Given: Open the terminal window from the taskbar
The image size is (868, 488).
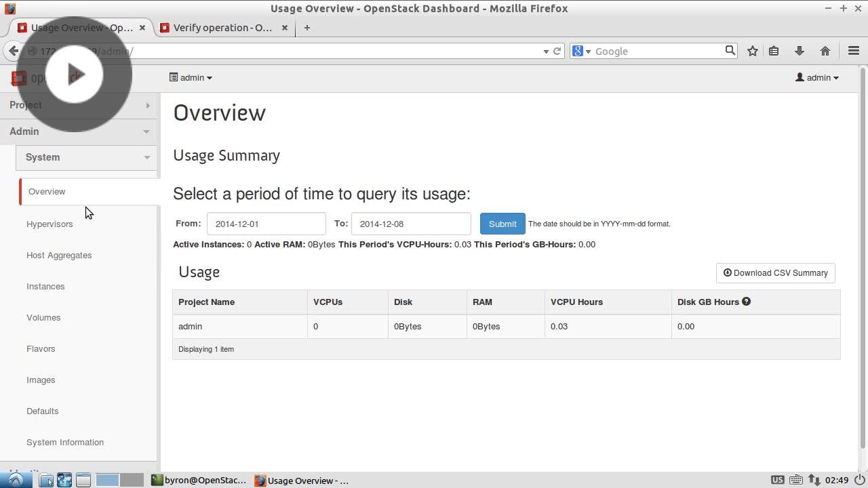Looking at the screenshot, I should [199, 481].
